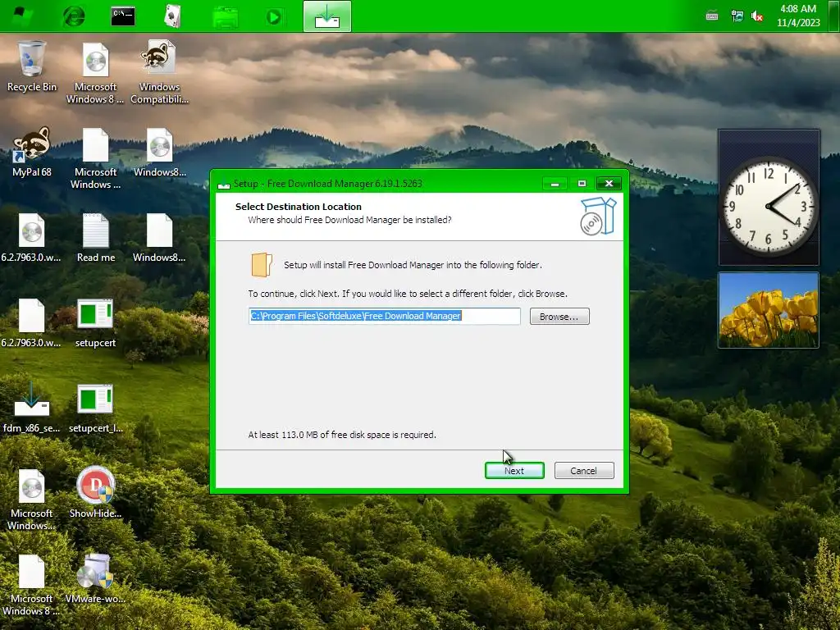Select the first 6.2.7963.0.w... disc icon
This screenshot has height=630, width=840.
tap(32, 237)
